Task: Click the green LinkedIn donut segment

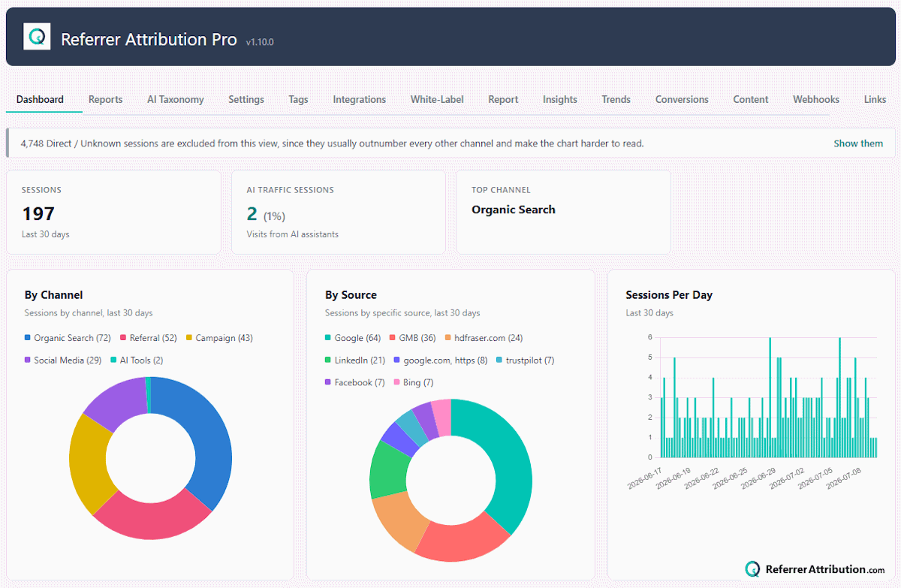Action: (387, 469)
